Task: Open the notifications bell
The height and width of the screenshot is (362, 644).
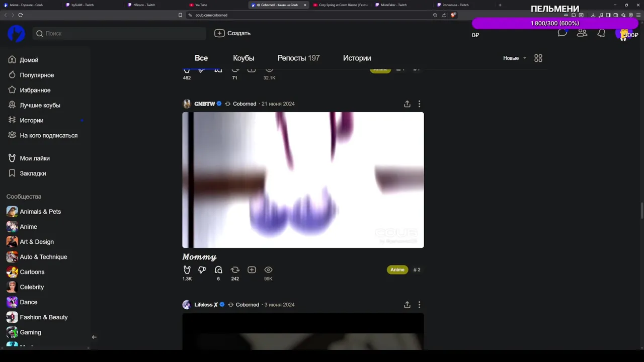Action: (601, 33)
